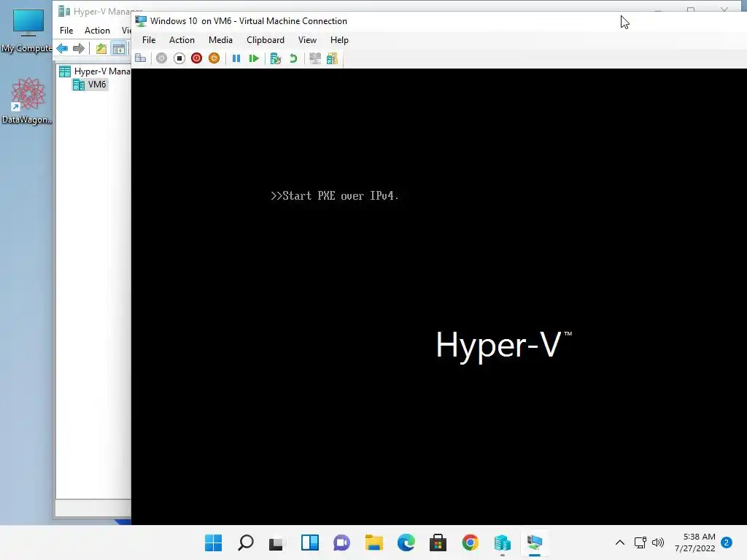This screenshot has width=747, height=560.
Task: Open the Widgets panel from taskbar
Action: click(309, 542)
